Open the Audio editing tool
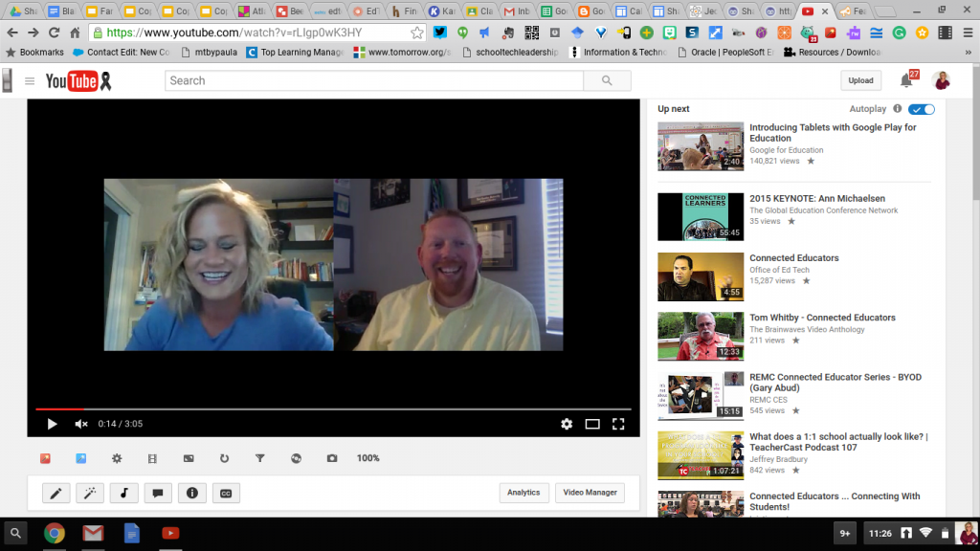Screen dimensions: 980x551 [x=124, y=493]
